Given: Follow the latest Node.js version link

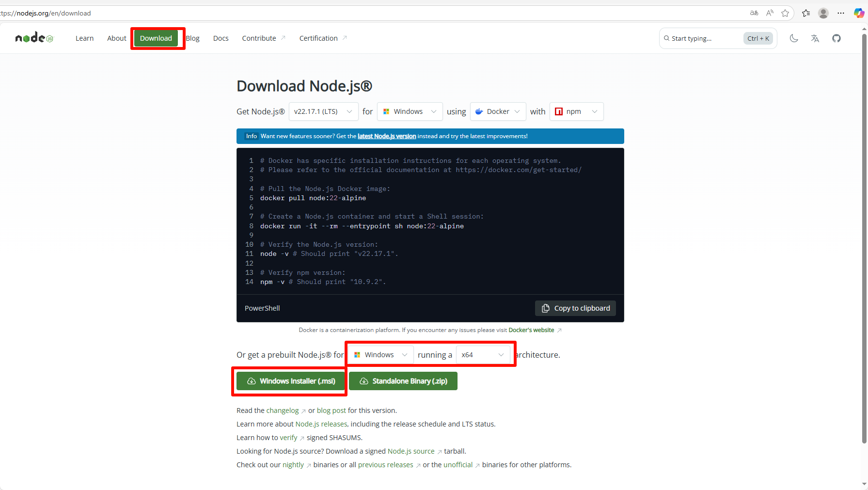Looking at the screenshot, I should [387, 136].
